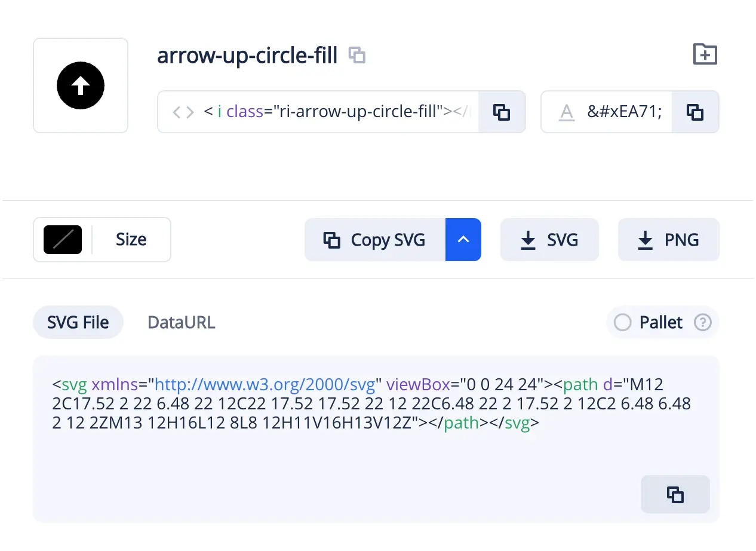Click inside the SVG code text area
The width and height of the screenshot is (756, 551).
pyautogui.click(x=358, y=454)
